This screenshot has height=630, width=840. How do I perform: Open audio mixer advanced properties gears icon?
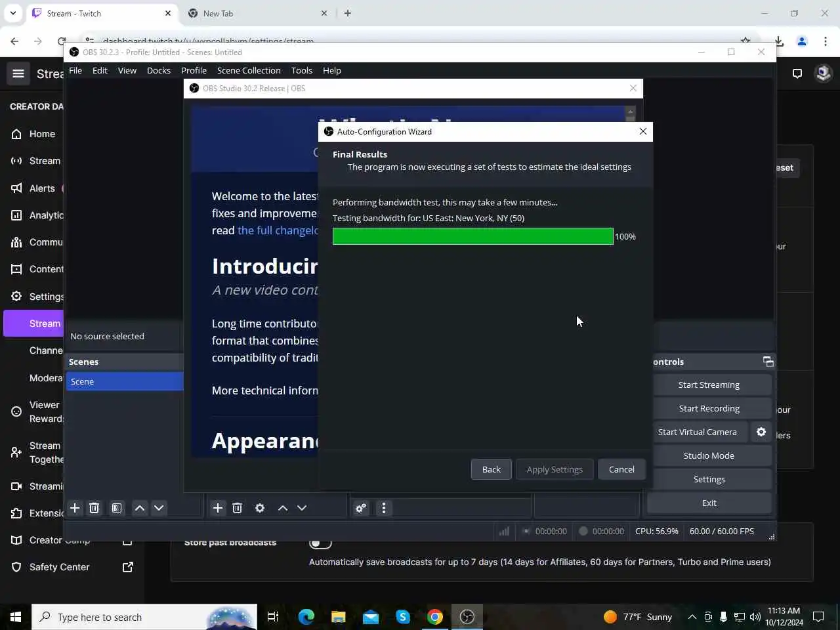[x=361, y=508]
